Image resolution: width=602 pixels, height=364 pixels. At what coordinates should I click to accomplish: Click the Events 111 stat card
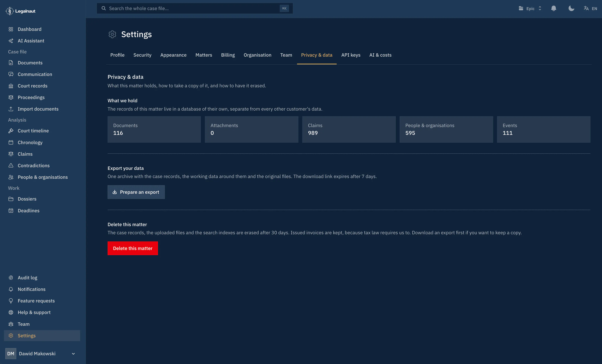[x=544, y=130]
